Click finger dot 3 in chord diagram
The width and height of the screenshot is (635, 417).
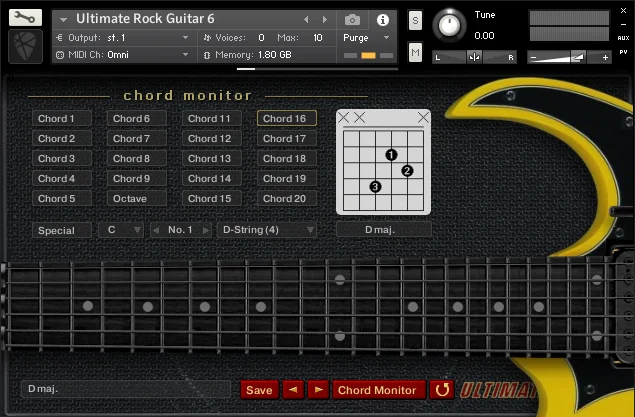pos(375,187)
